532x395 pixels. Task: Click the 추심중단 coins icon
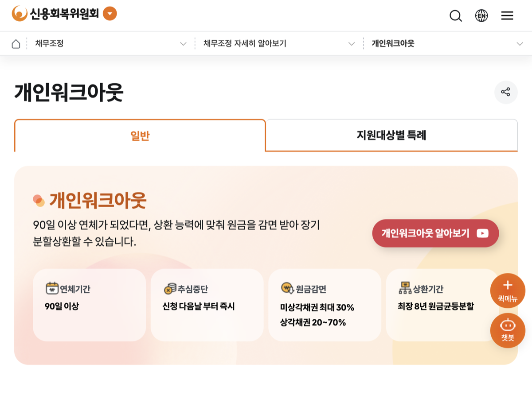coord(170,288)
